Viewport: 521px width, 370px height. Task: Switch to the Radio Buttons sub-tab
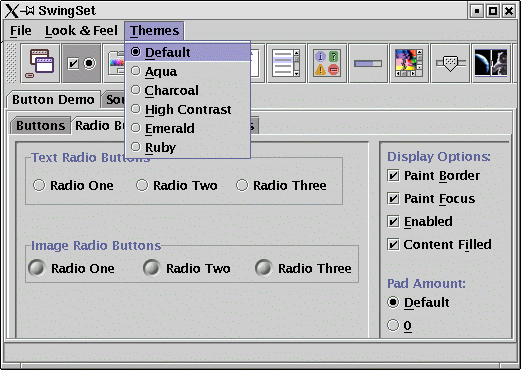pyautogui.click(x=98, y=126)
